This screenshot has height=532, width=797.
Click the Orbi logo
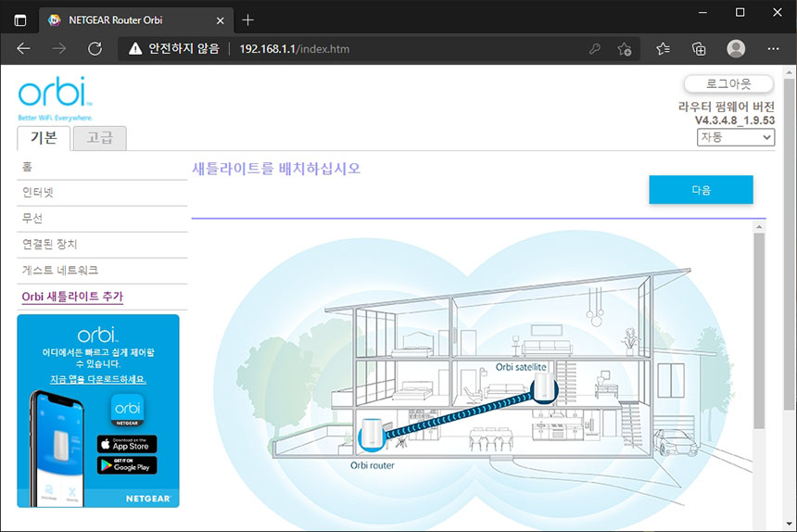pos(55,98)
